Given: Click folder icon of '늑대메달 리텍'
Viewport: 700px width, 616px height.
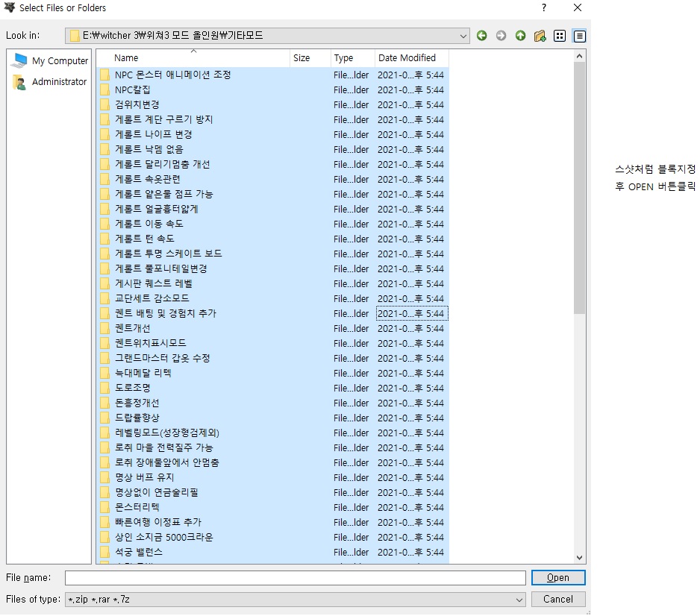Looking at the screenshot, I should click(105, 374).
